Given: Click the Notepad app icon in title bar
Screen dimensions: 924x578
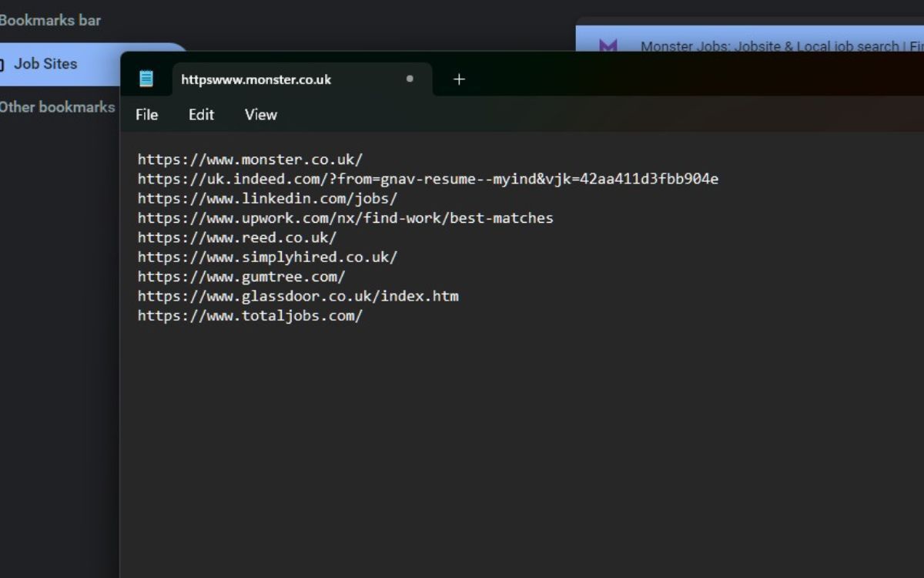Looking at the screenshot, I should [x=146, y=79].
